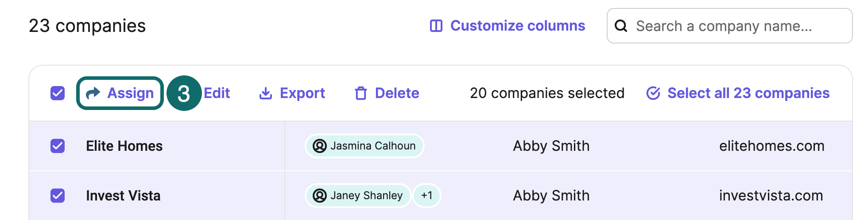Viewport: 868px width, 220px height.
Task: Open the Customize columns link
Action: pos(518,26)
